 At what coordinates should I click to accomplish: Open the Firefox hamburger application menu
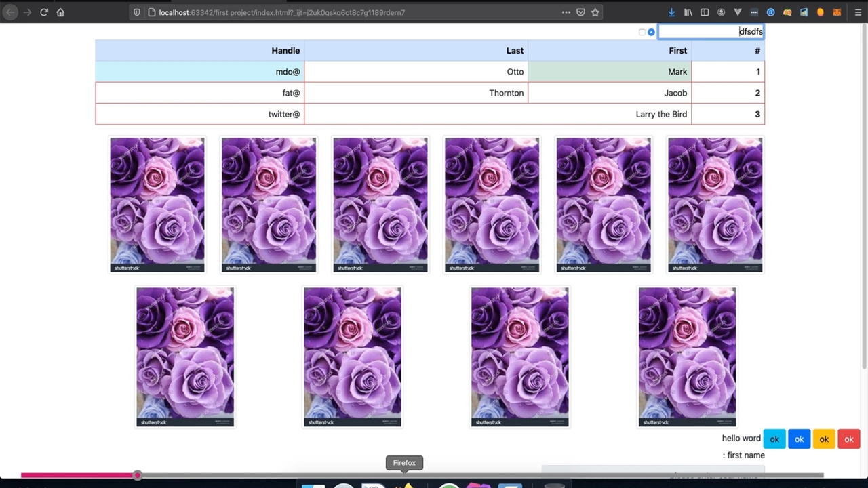857,12
